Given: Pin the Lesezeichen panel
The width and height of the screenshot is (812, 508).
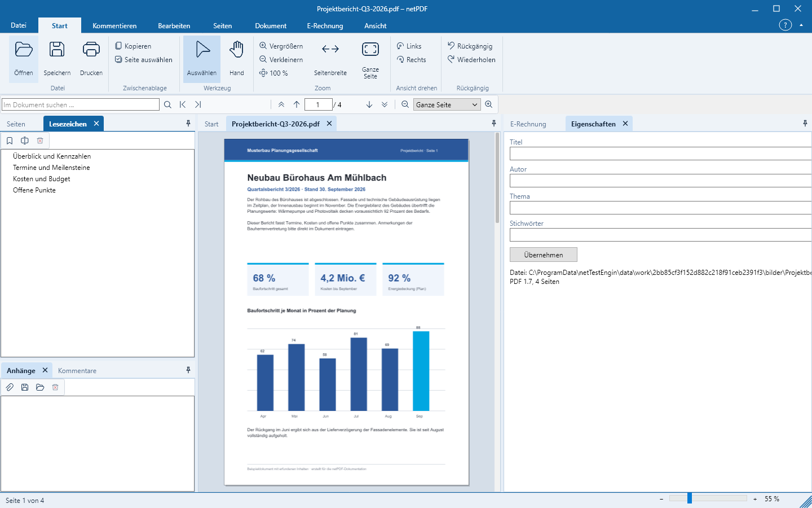Looking at the screenshot, I should (x=188, y=124).
